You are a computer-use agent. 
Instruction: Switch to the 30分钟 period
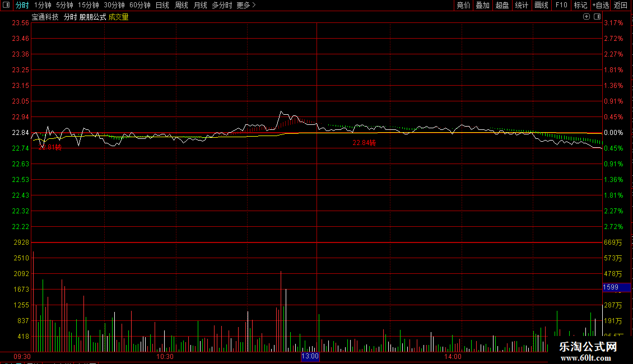click(114, 5)
